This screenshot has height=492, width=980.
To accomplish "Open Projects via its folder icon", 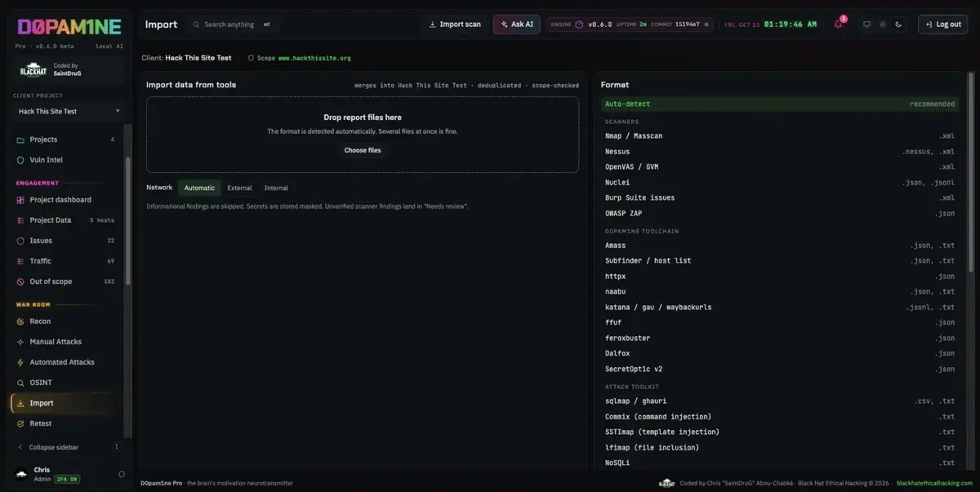I will 20,140.
